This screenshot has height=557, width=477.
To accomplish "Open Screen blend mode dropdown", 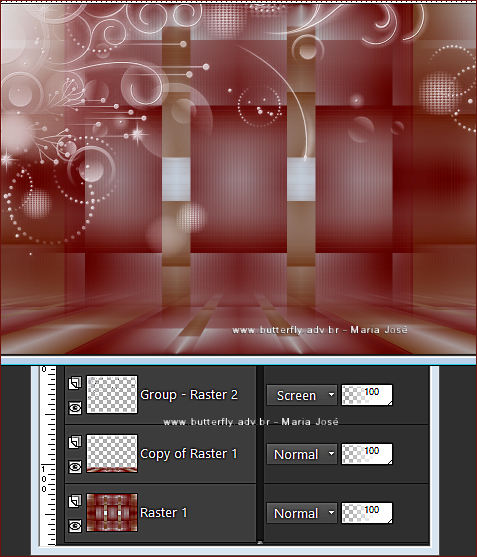I will [302, 395].
